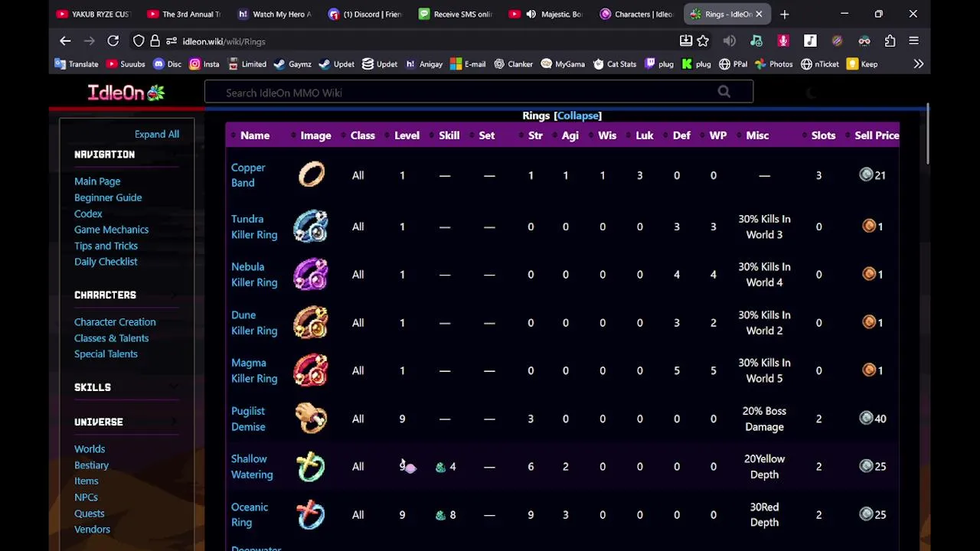Expand the Skills sidebar section
This screenshot has height=551, width=980.
(x=126, y=387)
